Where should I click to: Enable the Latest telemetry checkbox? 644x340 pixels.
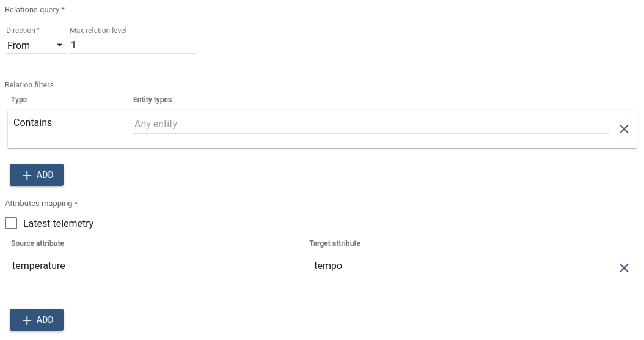[x=11, y=223]
